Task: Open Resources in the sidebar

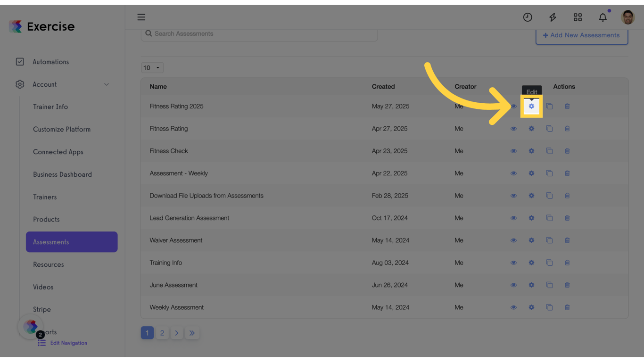Action: (49, 265)
